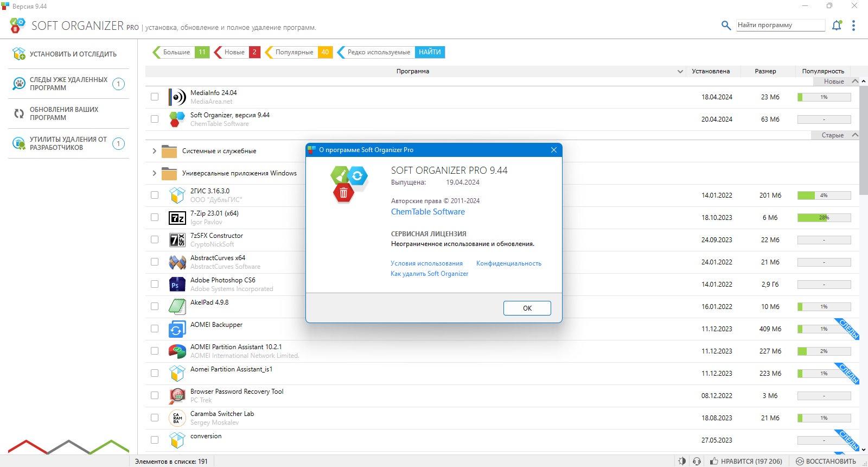Tick the Adobe Photoshop CS6 checkbox

point(155,284)
